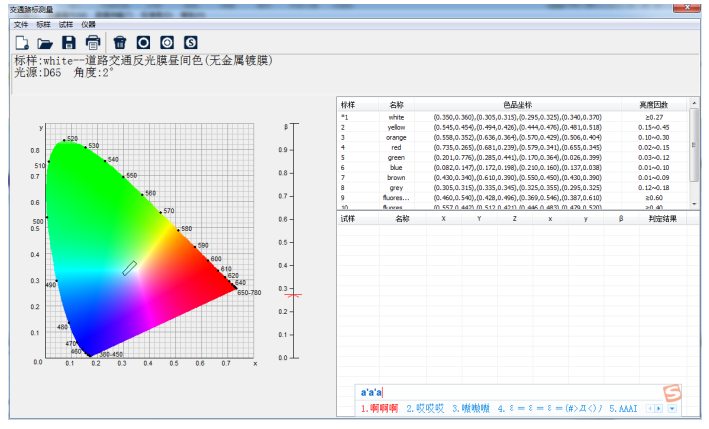Click the toolbar icon with the S symbol

click(190, 42)
